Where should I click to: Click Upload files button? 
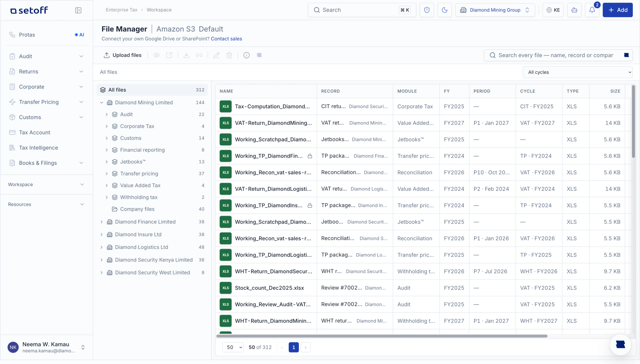[x=123, y=55]
